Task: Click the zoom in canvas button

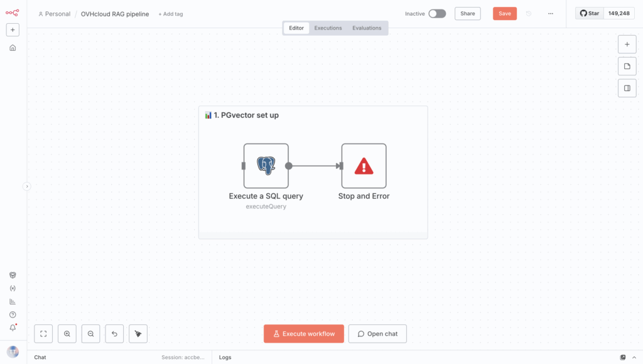Action: point(67,334)
